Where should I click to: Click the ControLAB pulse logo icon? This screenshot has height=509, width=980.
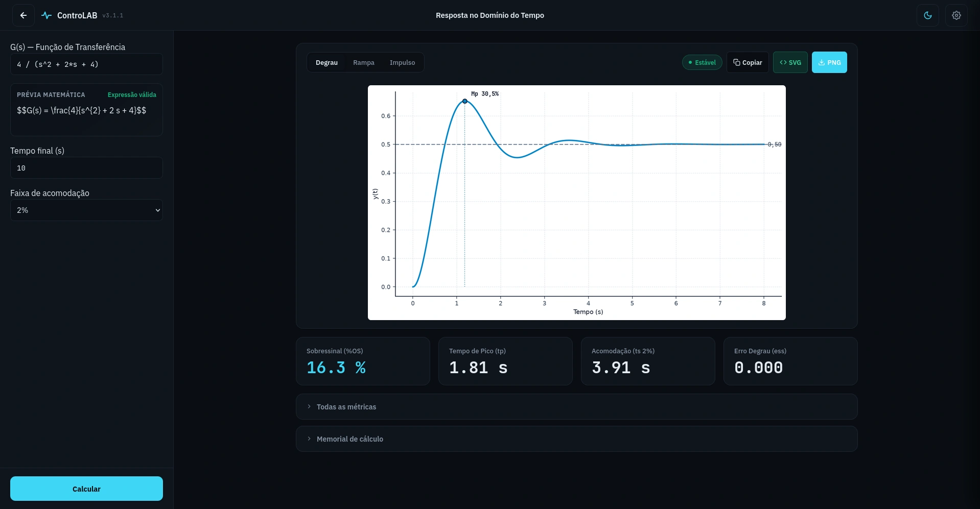(x=46, y=15)
